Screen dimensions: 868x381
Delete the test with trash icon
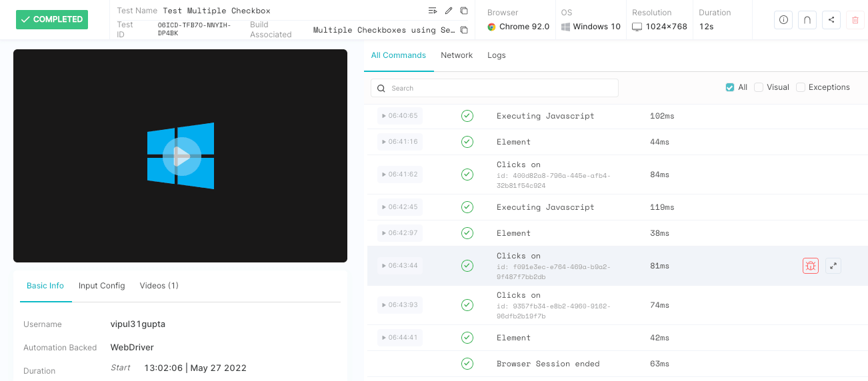point(855,20)
